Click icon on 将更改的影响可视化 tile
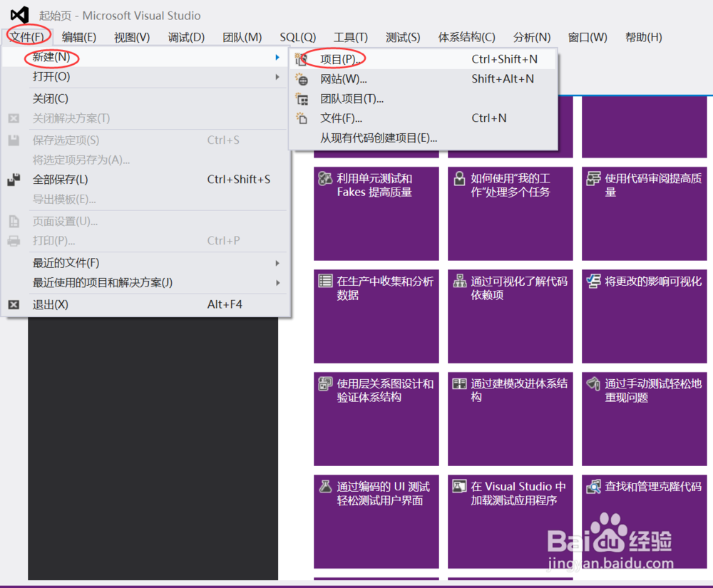The height and width of the screenshot is (588, 713). [x=593, y=281]
